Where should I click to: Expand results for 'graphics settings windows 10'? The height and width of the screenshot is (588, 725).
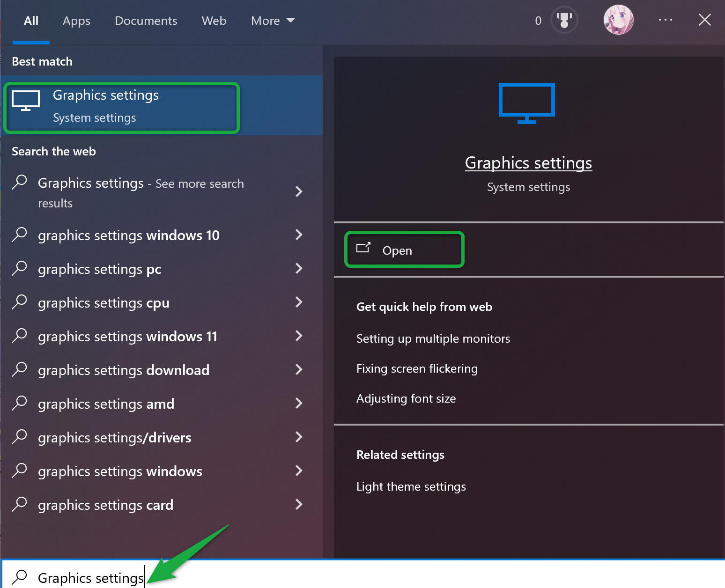[299, 235]
